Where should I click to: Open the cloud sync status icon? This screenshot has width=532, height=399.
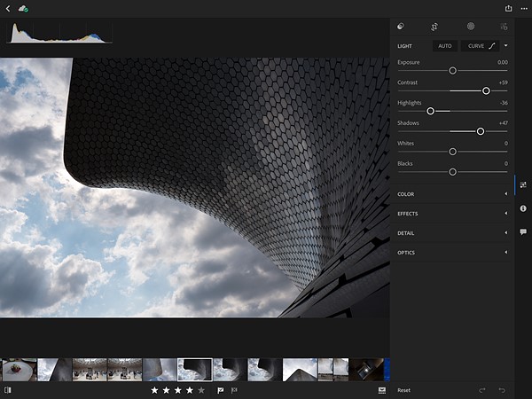(x=23, y=8)
